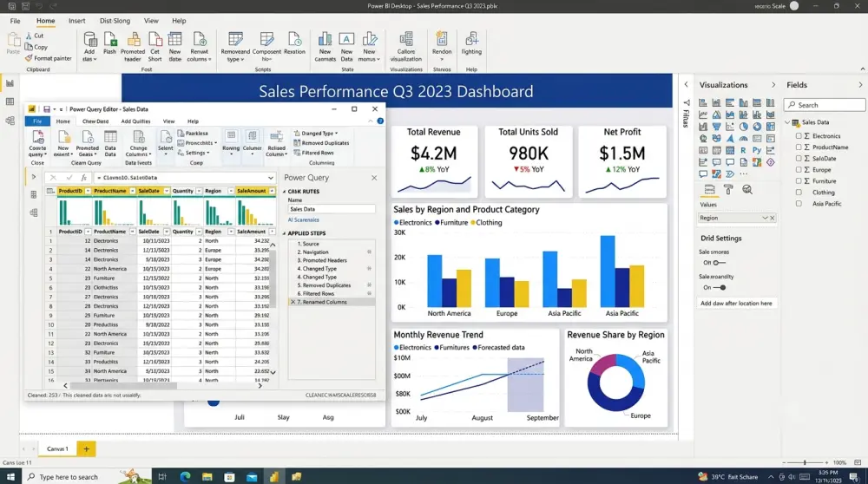Viewport: 868px width, 484px height.
Task: Click the Clothing legend swatch in Sales by Region
Action: [x=473, y=222]
